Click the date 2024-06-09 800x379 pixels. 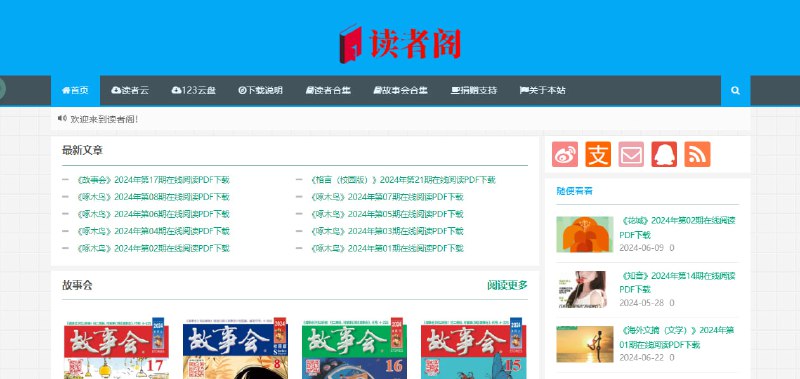pos(641,248)
